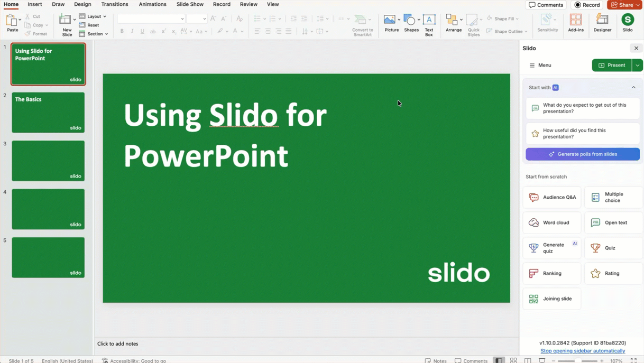This screenshot has height=363, width=644.
Task: Add a Rating poll
Action: point(614,273)
